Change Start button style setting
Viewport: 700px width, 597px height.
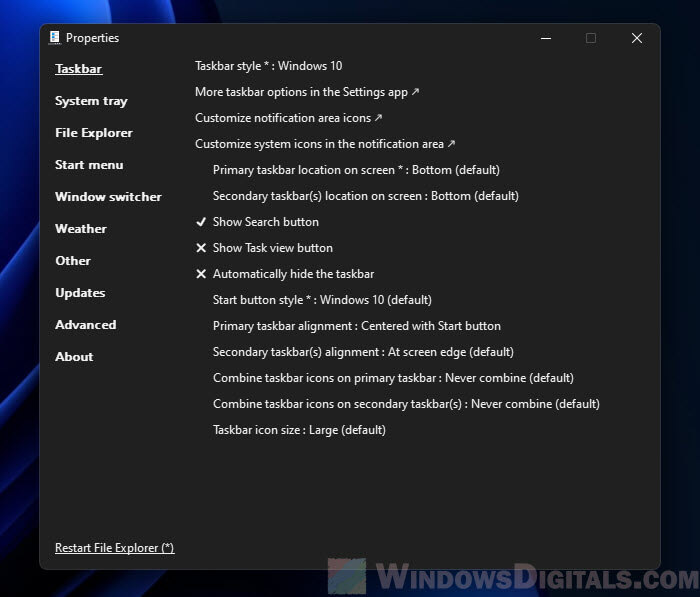pyautogui.click(x=322, y=300)
